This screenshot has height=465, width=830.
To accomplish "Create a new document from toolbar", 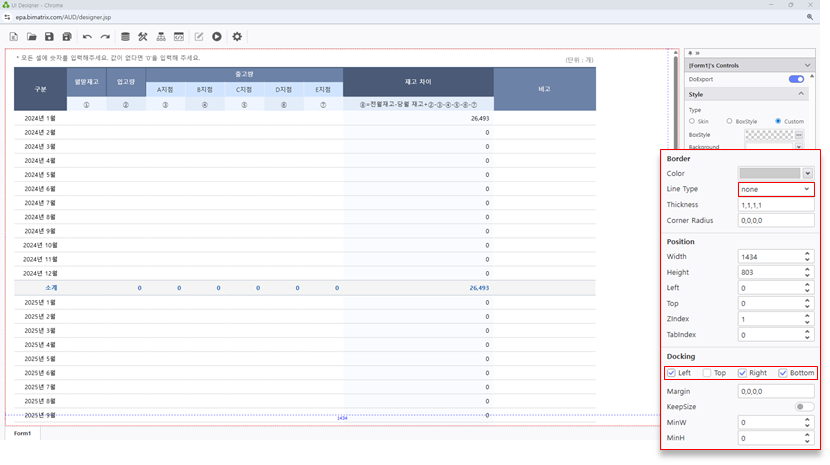I will click(14, 37).
